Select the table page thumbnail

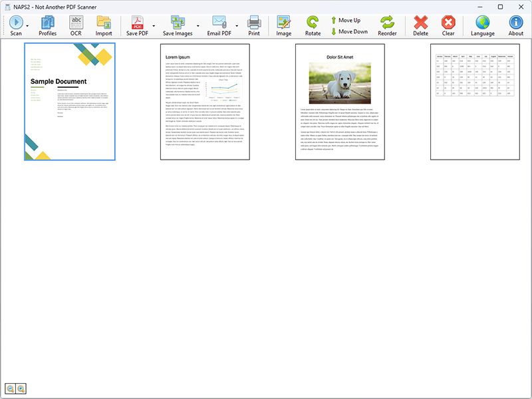coord(475,102)
